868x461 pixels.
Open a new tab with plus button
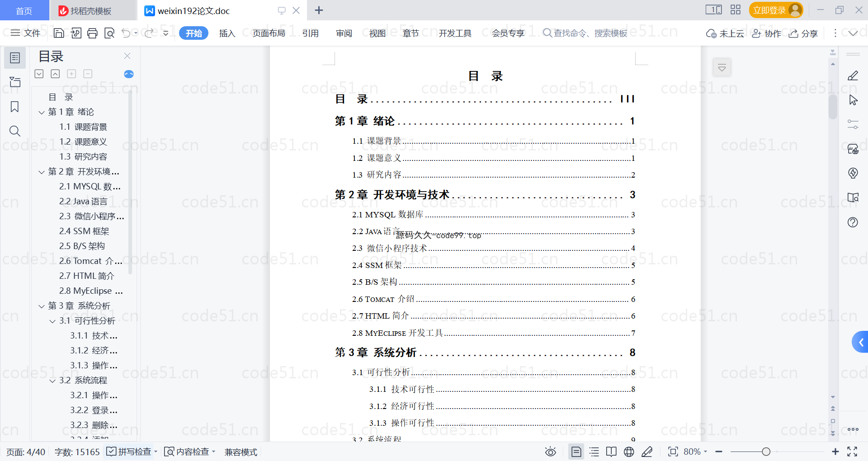click(319, 10)
